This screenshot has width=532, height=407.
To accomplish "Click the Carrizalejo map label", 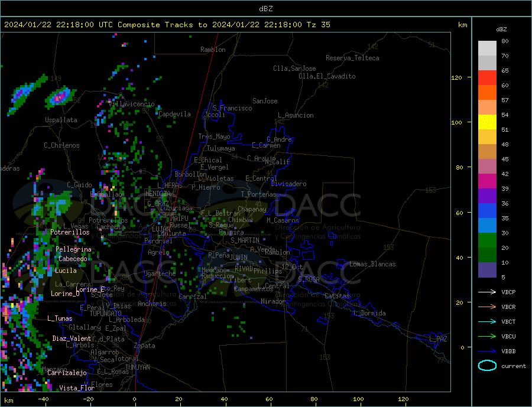I will (67, 373).
